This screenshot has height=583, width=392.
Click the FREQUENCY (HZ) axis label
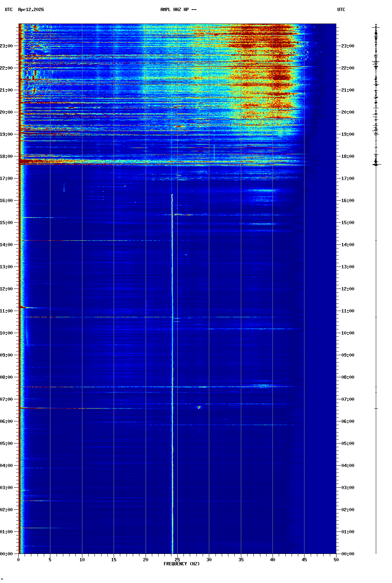181,564
